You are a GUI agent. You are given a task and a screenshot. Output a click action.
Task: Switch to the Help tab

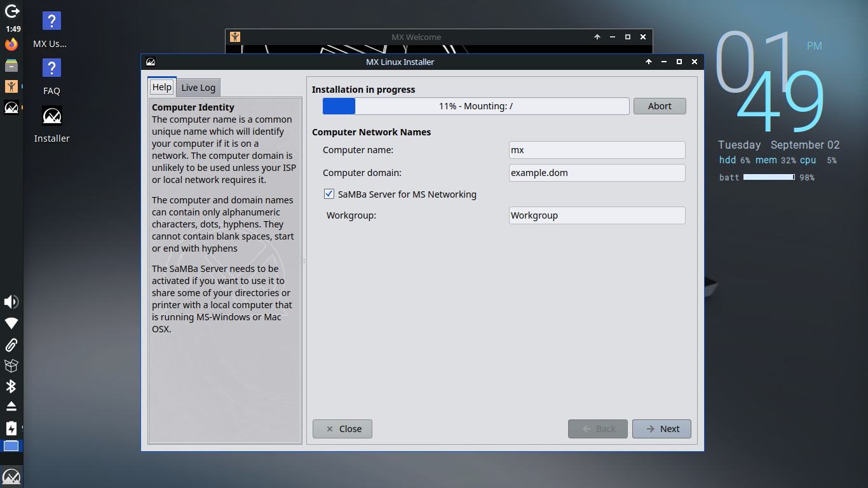[161, 87]
